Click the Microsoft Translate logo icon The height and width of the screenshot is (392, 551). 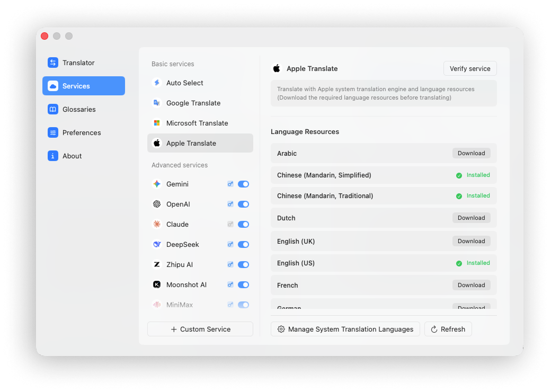point(157,123)
